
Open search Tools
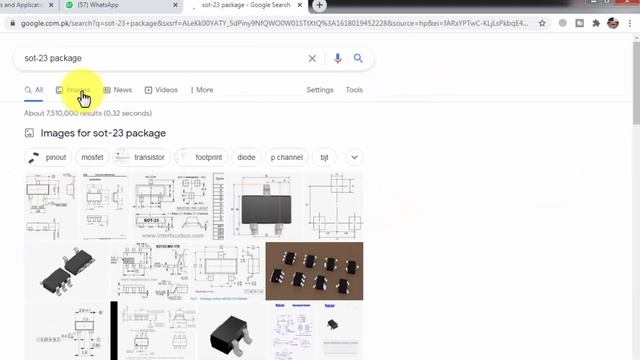(354, 90)
